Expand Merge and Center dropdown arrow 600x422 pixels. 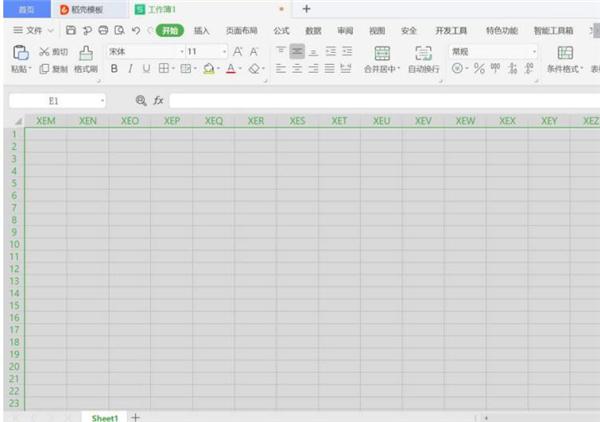(399, 68)
